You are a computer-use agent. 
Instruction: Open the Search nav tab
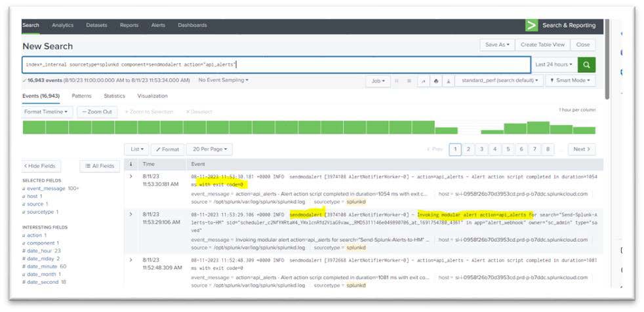(x=31, y=25)
